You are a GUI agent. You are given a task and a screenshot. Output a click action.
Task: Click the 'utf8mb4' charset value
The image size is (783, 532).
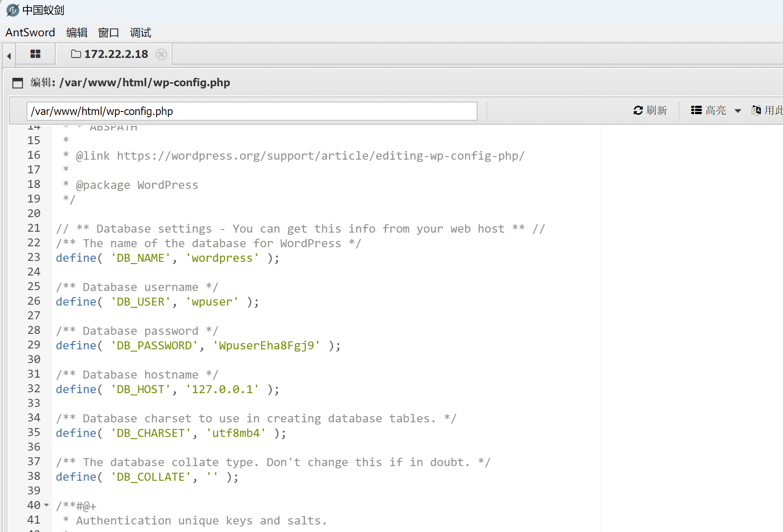236,433
